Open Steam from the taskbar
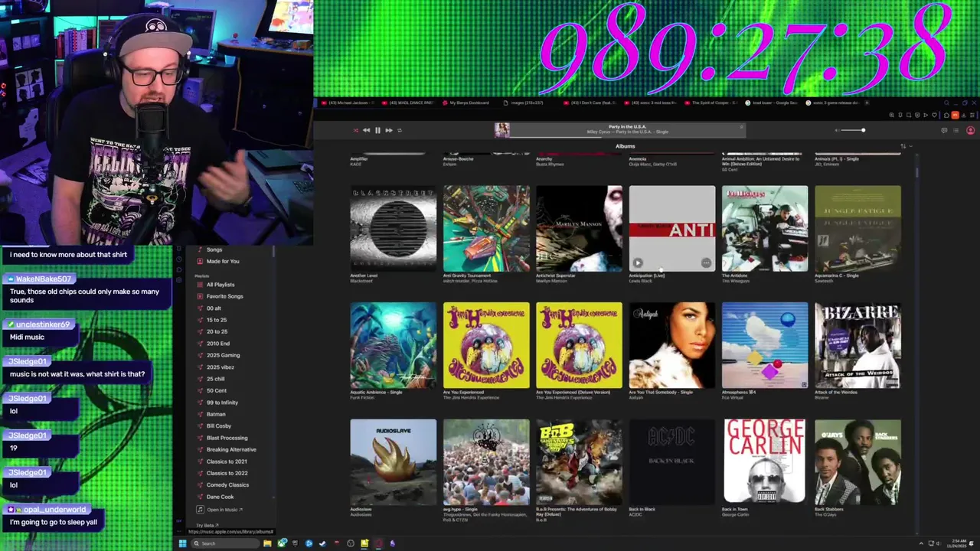Screen dimensions: 980x551 coord(322,543)
